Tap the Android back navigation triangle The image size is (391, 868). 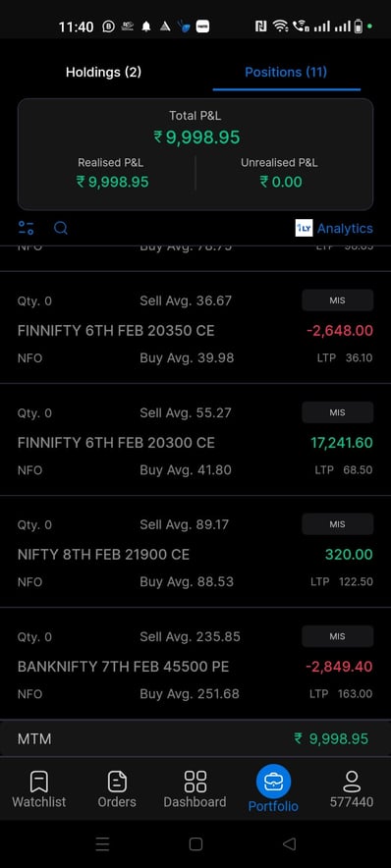[289, 843]
